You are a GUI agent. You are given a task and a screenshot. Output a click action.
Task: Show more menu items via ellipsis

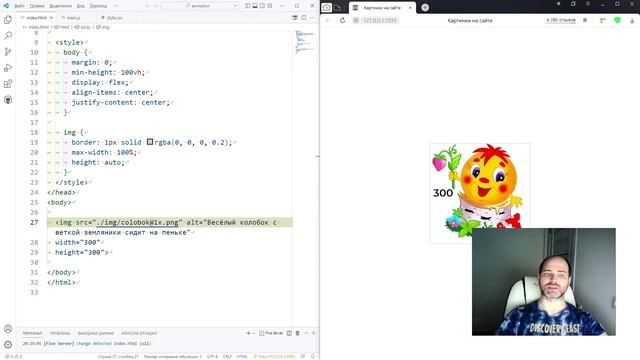(116, 6)
